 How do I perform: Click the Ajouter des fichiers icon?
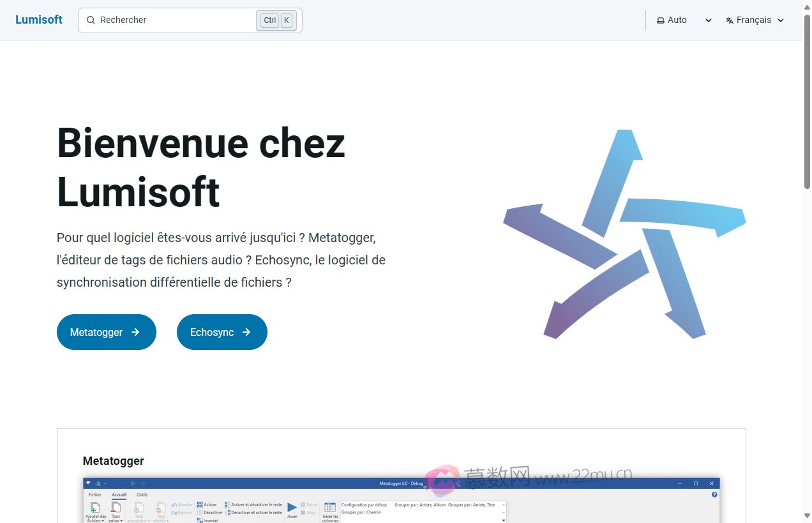95,508
